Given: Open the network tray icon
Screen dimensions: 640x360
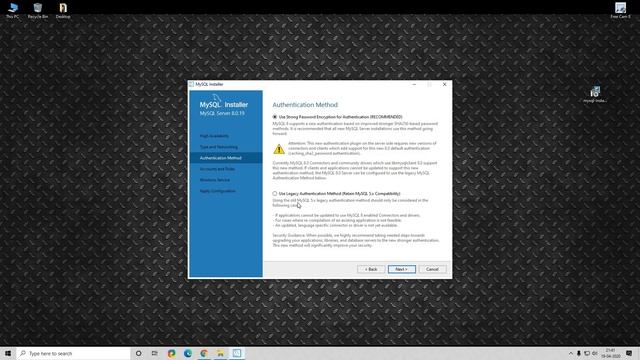Looking at the screenshot, I should click(587, 353).
